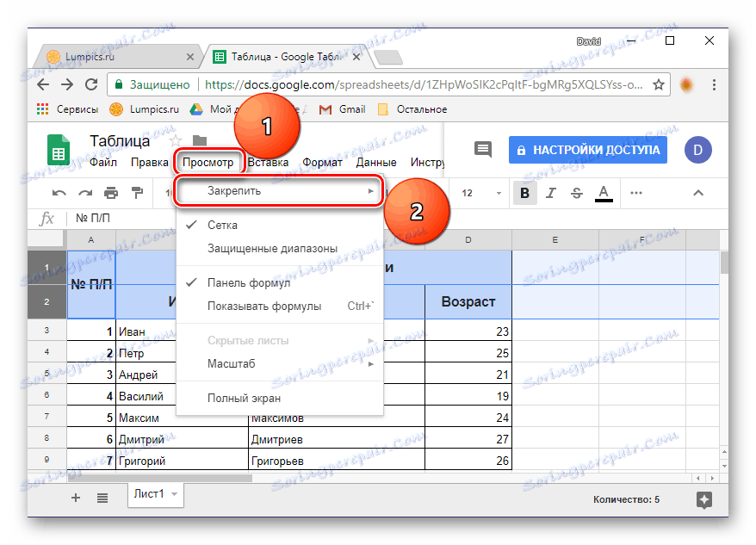
Task: Click the vertical scrollbar thumb
Action: point(723,263)
